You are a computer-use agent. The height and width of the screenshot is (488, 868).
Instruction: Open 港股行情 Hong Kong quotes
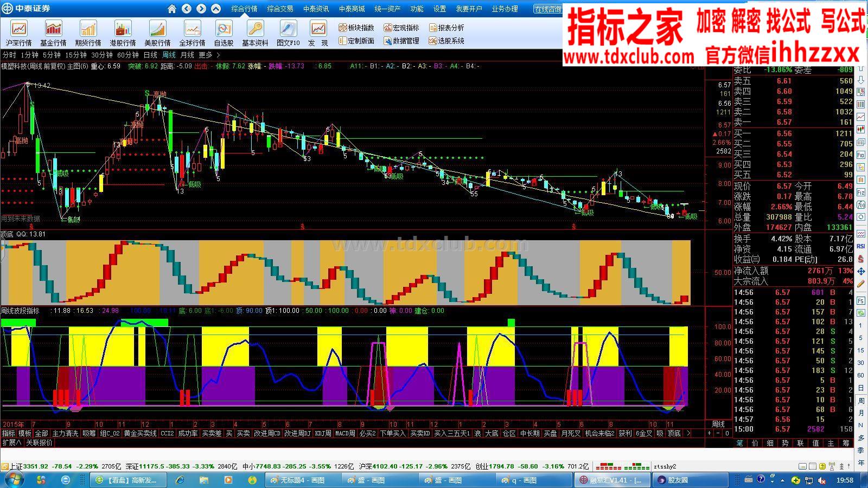(x=123, y=33)
